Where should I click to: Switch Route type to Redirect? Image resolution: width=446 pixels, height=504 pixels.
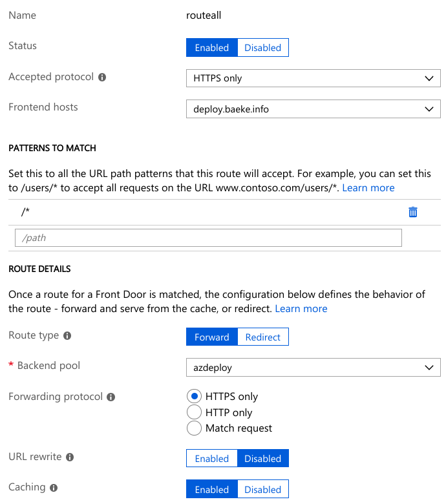(262, 337)
